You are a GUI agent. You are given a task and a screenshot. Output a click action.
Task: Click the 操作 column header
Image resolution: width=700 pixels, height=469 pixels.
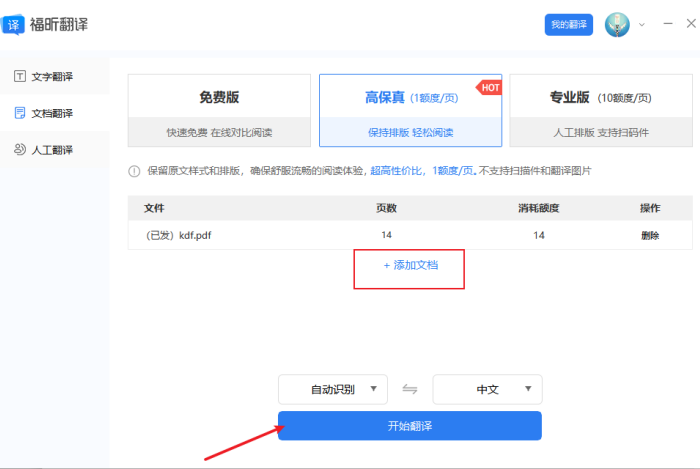pyautogui.click(x=650, y=208)
